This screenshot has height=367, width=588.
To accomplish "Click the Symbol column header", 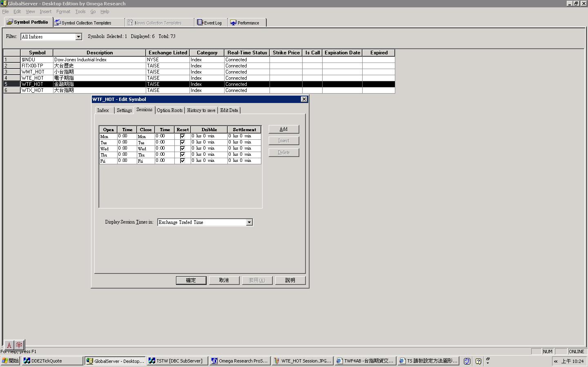I will point(37,53).
